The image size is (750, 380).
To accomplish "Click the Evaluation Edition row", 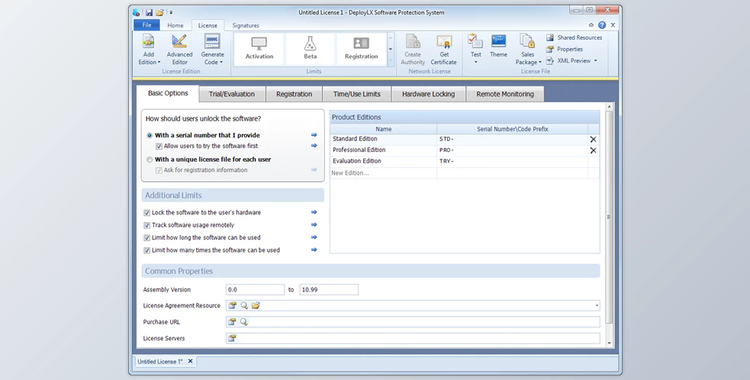I will [x=464, y=161].
